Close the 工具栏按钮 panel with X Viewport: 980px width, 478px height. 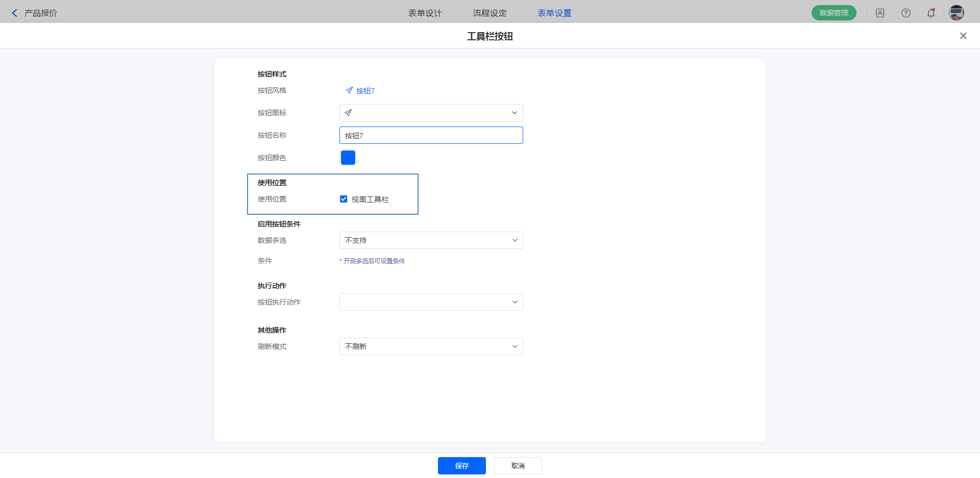[x=963, y=36]
